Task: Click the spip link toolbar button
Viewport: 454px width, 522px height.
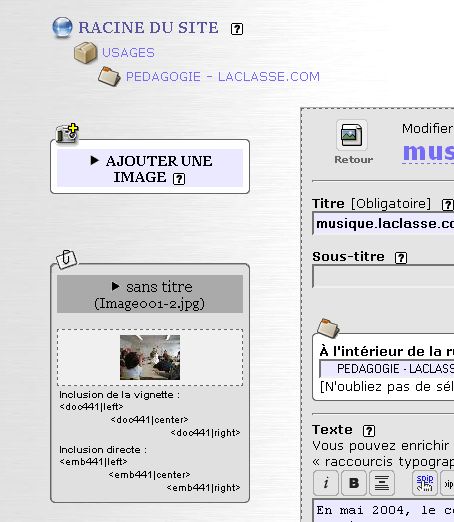Action: [x=425, y=483]
